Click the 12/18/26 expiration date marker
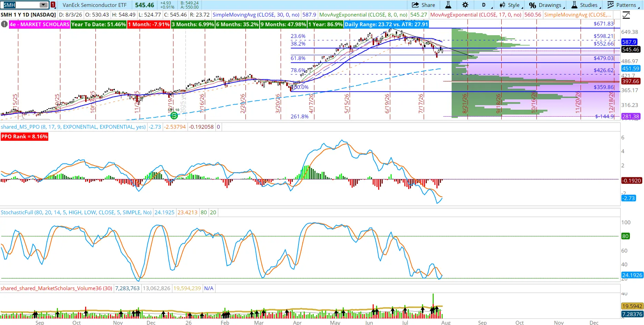644x325 pixels. pyautogui.click(x=611, y=102)
